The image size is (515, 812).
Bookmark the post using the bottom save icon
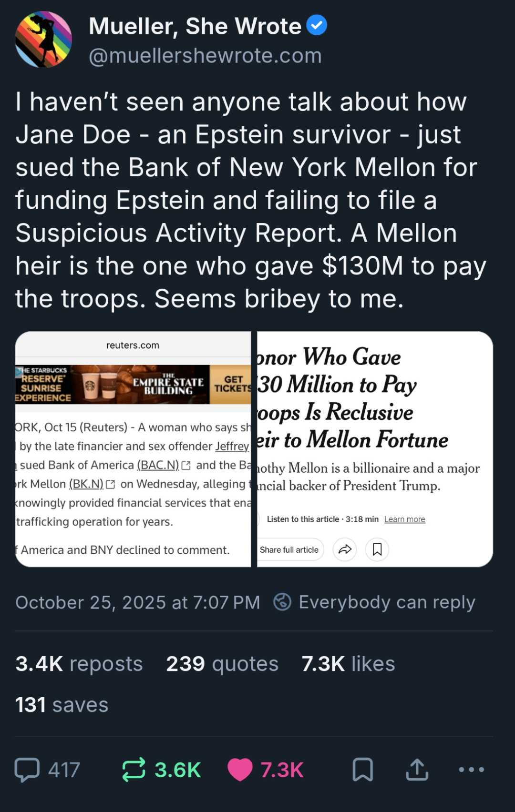coord(362,770)
